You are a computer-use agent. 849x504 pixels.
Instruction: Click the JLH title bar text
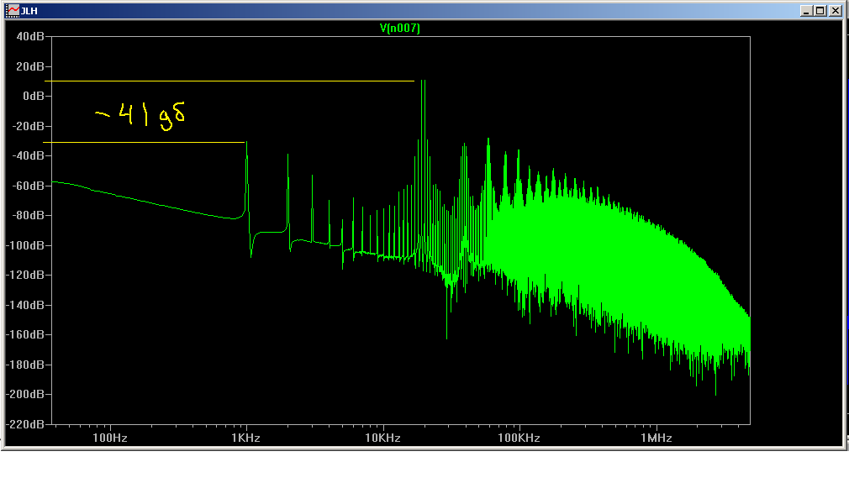point(29,11)
